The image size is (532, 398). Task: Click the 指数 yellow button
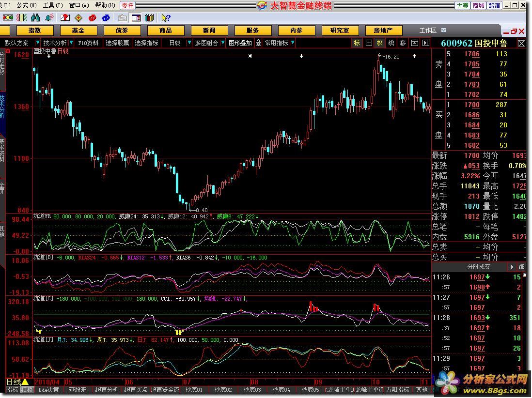click(34, 31)
